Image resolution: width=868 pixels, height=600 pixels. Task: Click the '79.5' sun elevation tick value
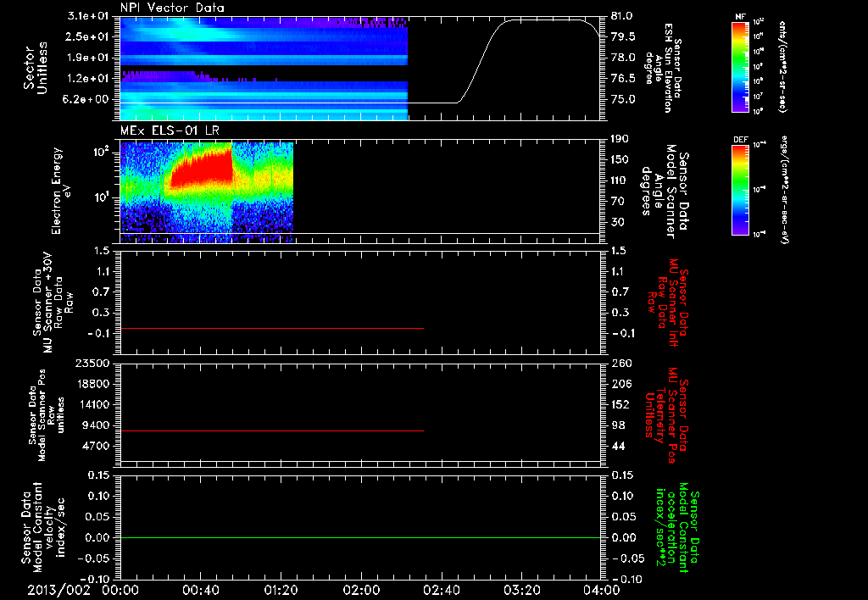(623, 36)
